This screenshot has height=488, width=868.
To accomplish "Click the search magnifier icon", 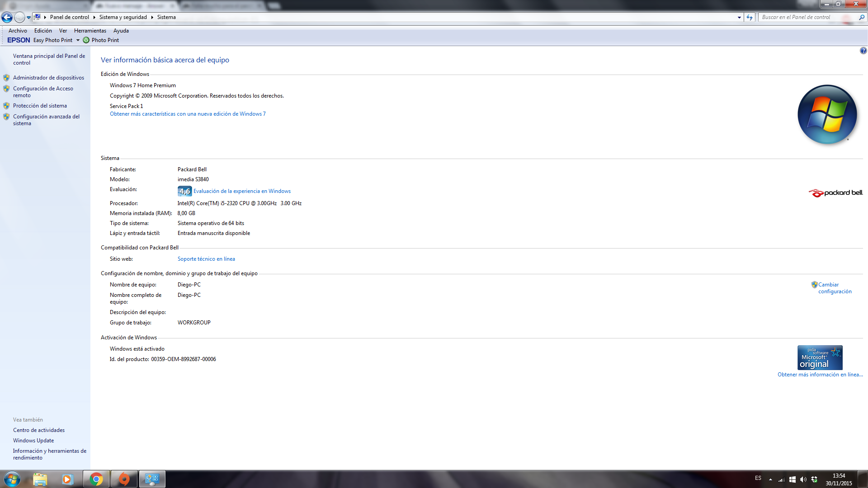I will (862, 17).
